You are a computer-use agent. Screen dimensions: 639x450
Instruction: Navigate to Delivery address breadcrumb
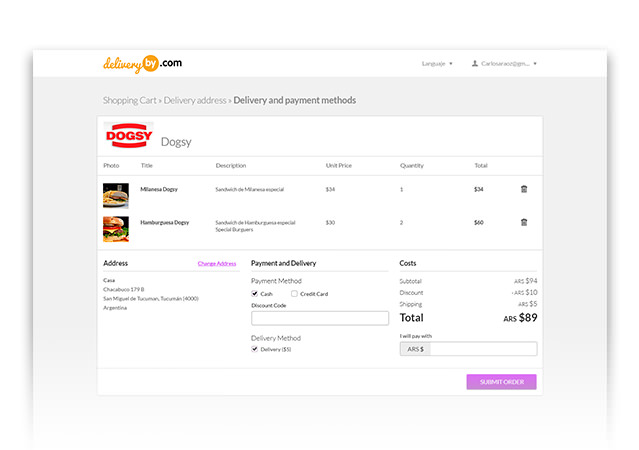coord(195,101)
